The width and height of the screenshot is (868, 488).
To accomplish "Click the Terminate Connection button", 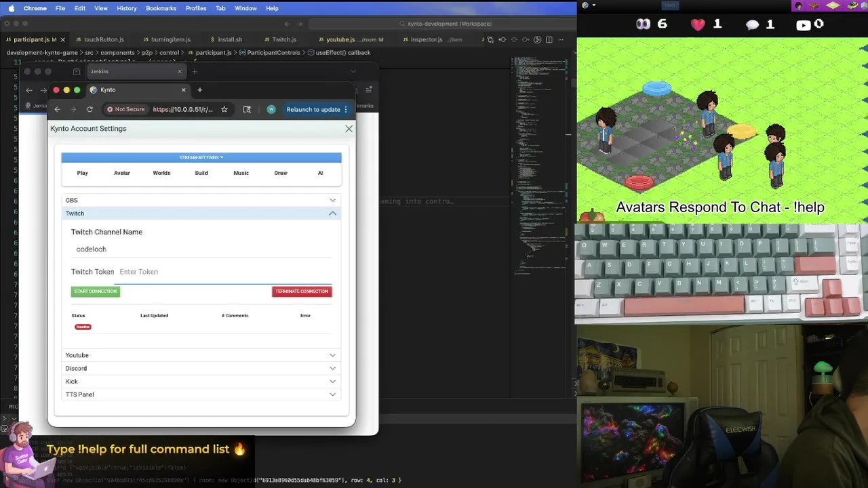I will point(302,291).
